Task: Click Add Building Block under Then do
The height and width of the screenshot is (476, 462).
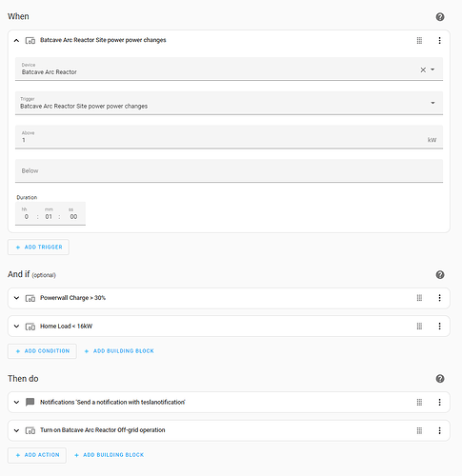Action: point(109,455)
